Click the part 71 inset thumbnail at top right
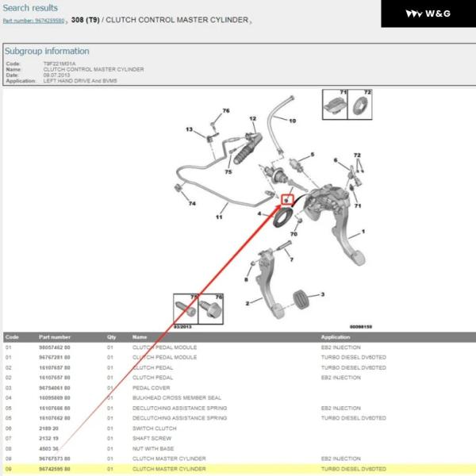476x476 pixels. (x=335, y=104)
